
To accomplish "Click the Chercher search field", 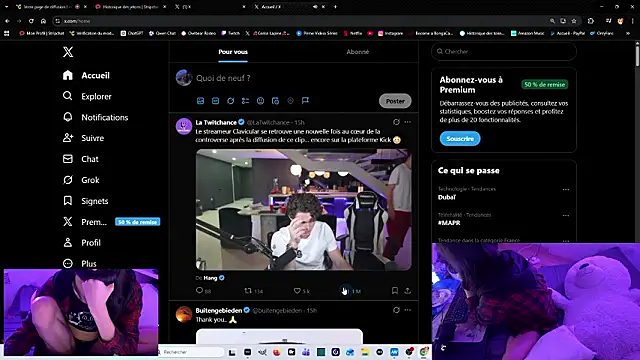I will [504, 51].
